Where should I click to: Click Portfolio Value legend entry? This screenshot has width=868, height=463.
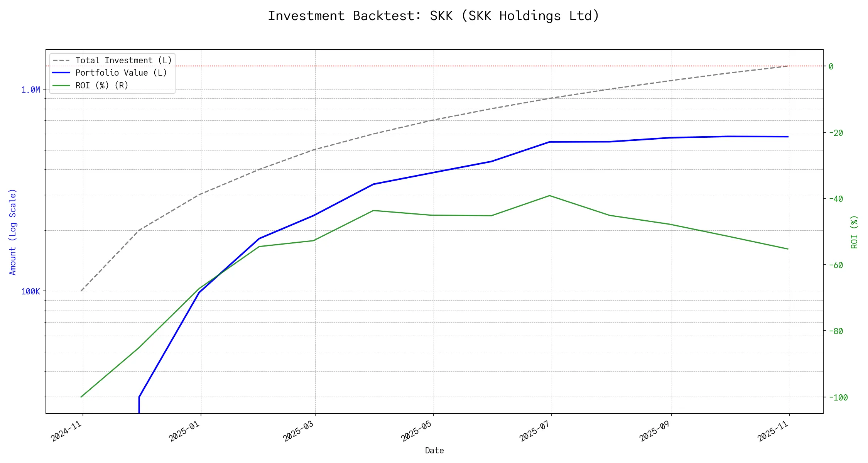point(121,73)
